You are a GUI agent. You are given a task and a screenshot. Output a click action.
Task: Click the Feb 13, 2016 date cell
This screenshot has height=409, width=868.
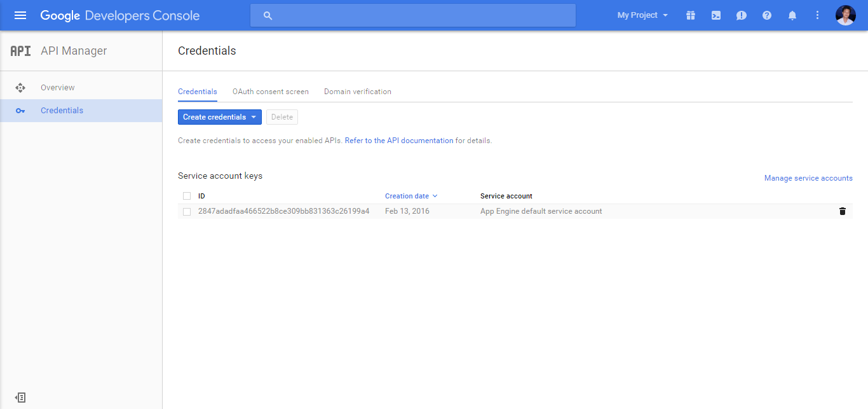[407, 211]
